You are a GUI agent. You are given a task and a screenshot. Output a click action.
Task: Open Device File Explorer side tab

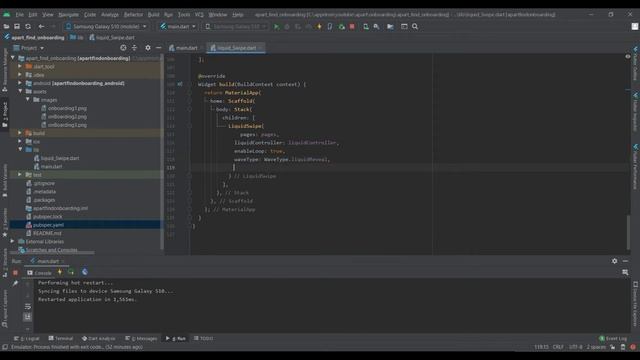[635, 303]
